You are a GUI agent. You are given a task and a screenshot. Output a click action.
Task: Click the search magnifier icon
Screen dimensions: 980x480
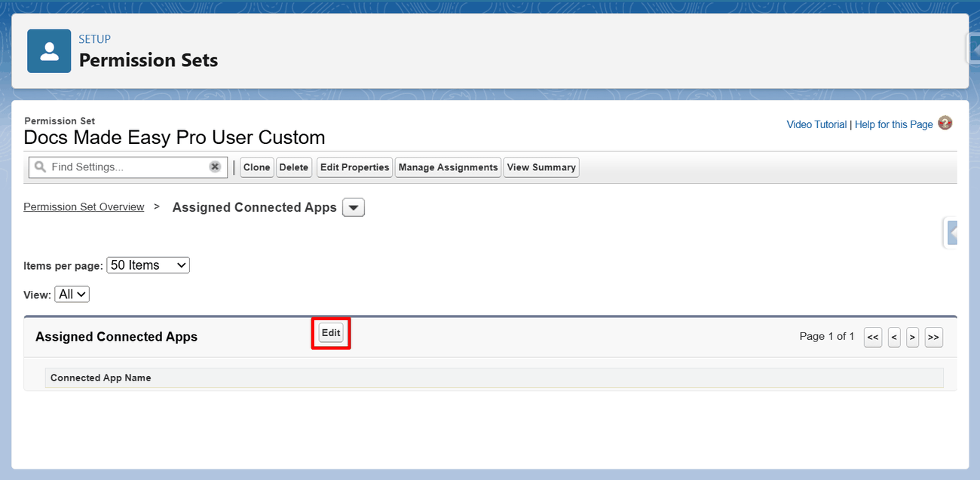point(41,167)
